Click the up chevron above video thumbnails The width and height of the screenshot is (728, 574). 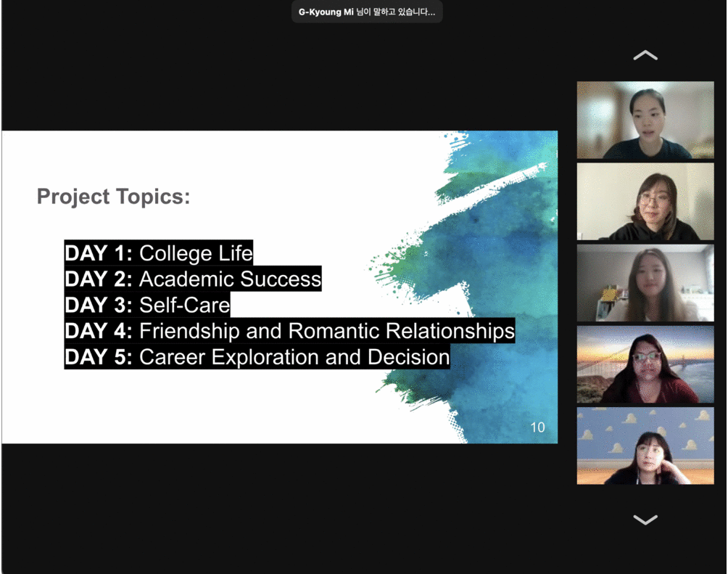click(645, 56)
